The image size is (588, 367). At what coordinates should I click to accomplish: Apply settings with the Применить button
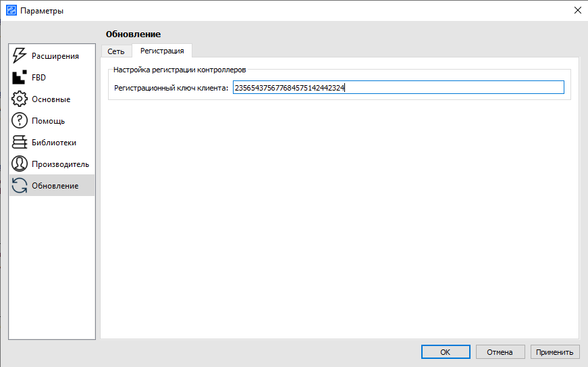[x=555, y=352]
